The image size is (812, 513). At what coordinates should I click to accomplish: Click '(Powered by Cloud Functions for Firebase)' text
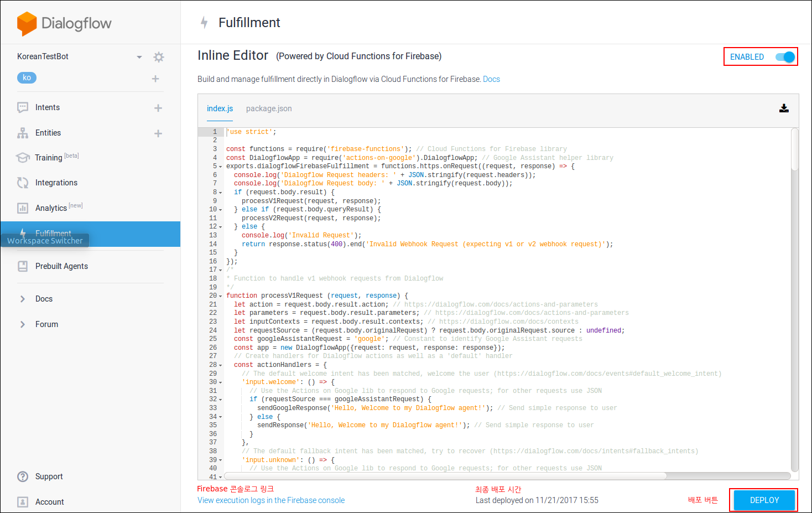coord(358,56)
